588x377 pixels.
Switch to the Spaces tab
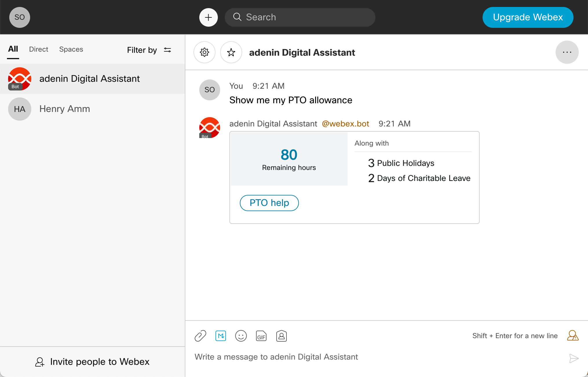point(71,49)
